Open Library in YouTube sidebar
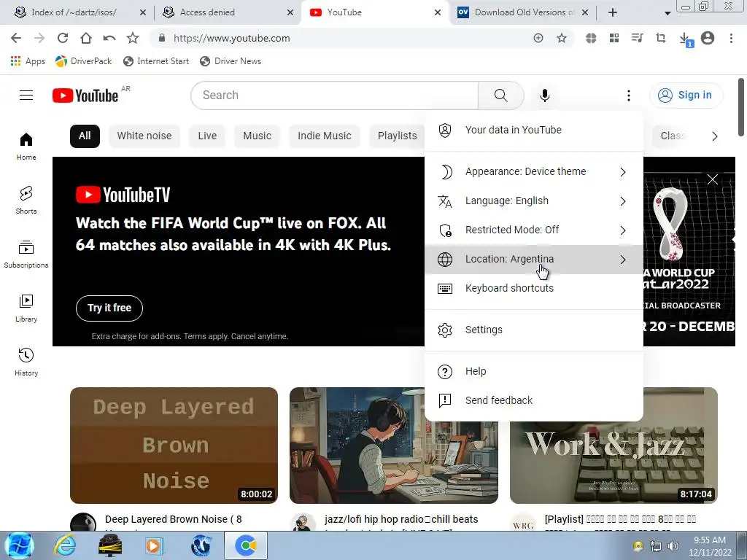This screenshot has width=747, height=560. point(26,308)
